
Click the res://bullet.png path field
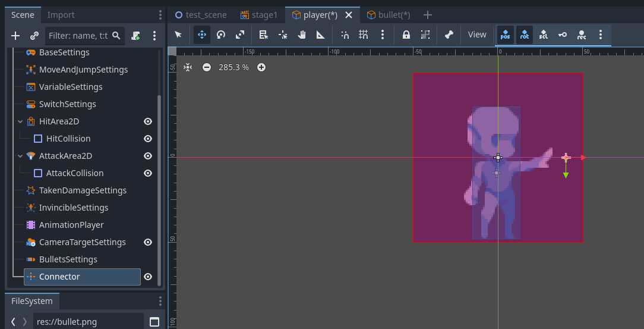[x=89, y=322]
